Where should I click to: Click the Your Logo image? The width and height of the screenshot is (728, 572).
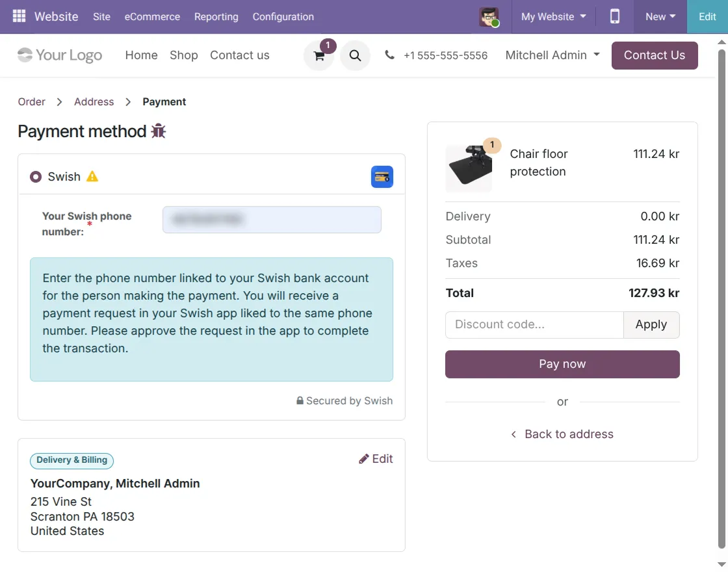pyautogui.click(x=60, y=55)
